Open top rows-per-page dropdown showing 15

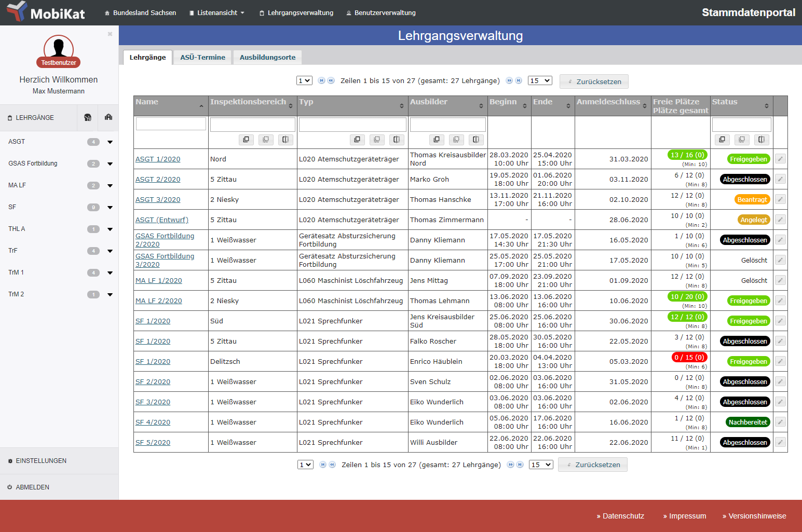click(540, 80)
